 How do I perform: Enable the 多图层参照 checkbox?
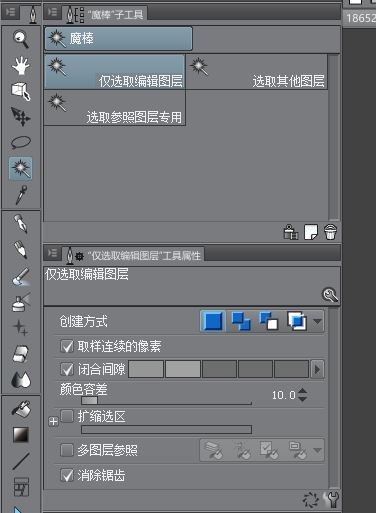pyautogui.click(x=67, y=450)
